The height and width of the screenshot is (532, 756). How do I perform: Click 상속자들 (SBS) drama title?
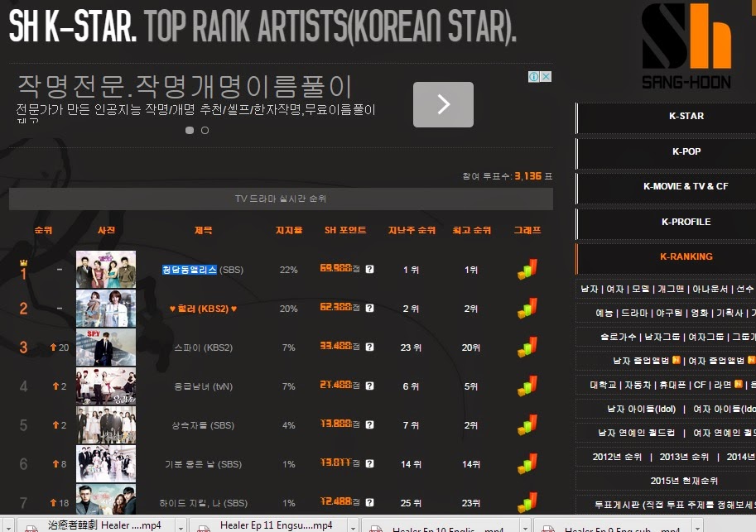pyautogui.click(x=203, y=425)
